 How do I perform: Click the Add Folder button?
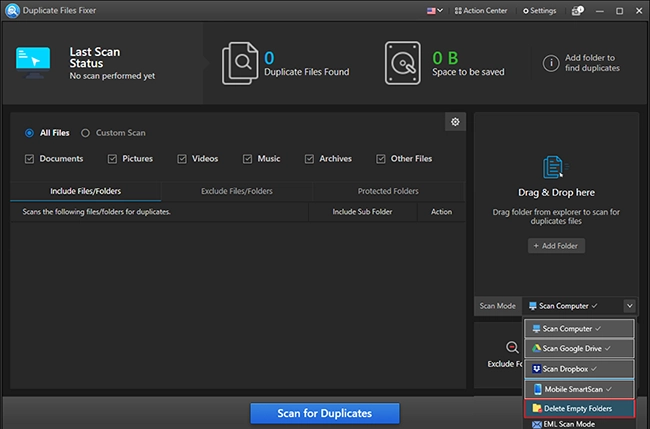click(556, 246)
